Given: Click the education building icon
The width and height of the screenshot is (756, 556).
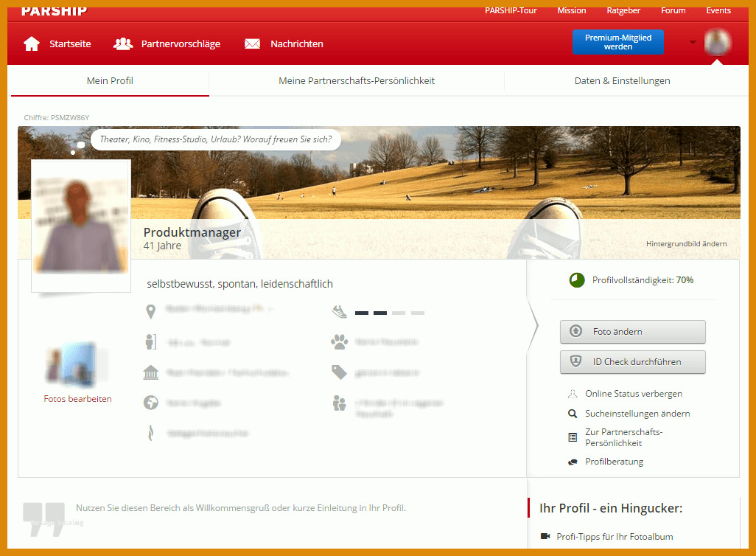Looking at the screenshot, I should click(151, 372).
